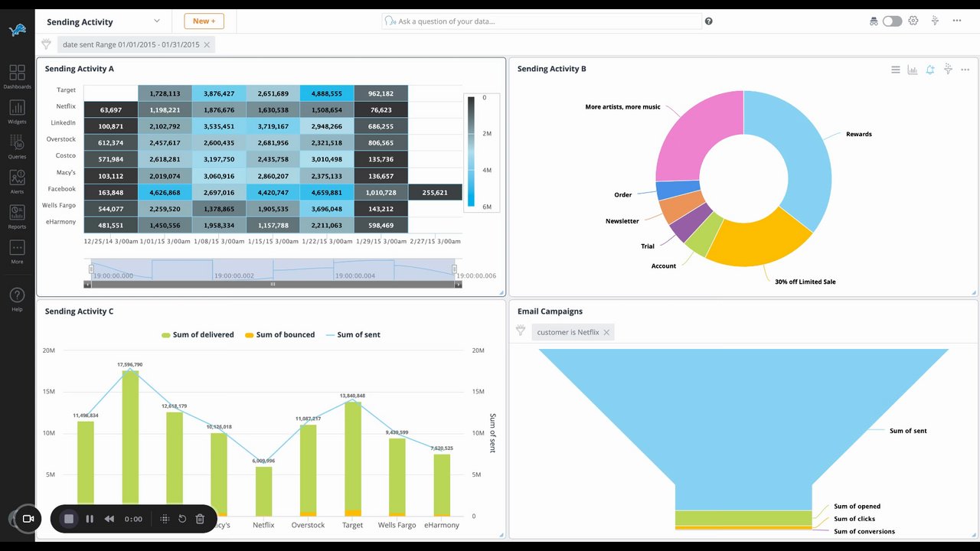Viewport: 980px width, 551px height.
Task: Open Queries from the sidebar
Action: 17,147
